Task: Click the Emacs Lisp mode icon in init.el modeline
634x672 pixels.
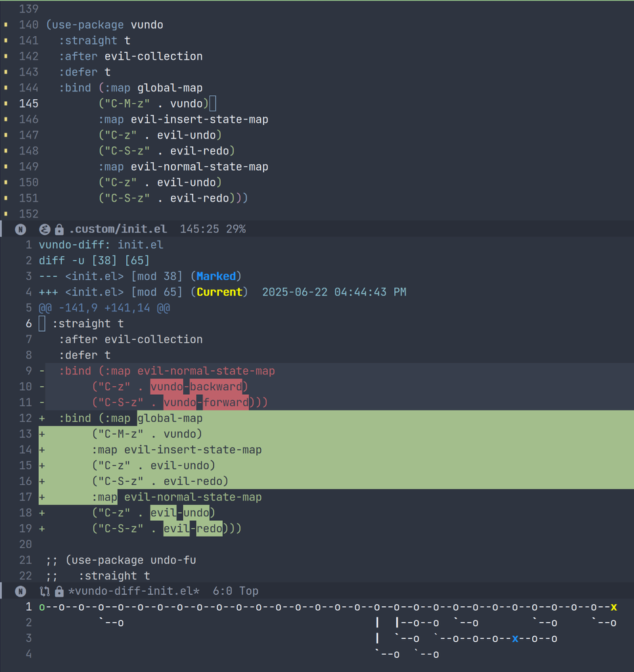Action: pos(45,230)
